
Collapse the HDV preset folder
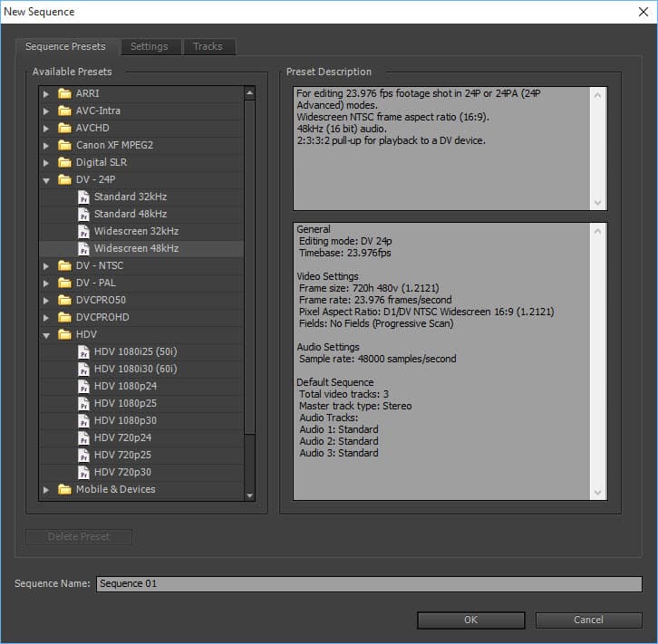(x=46, y=334)
